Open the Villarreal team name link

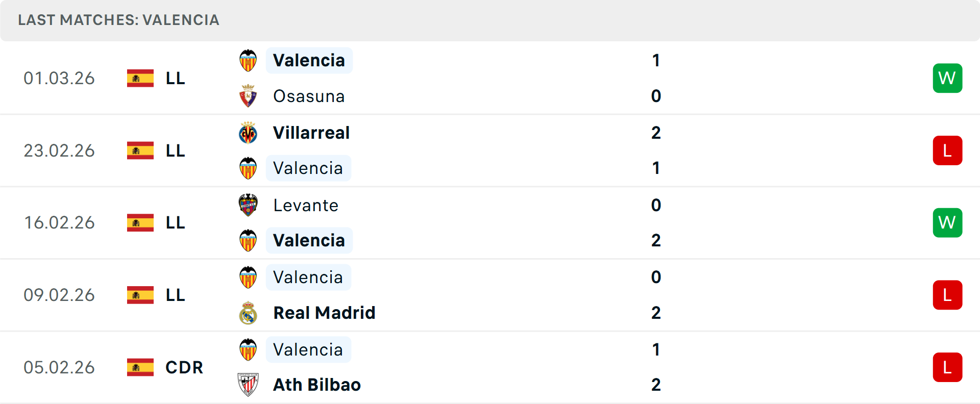tap(311, 133)
